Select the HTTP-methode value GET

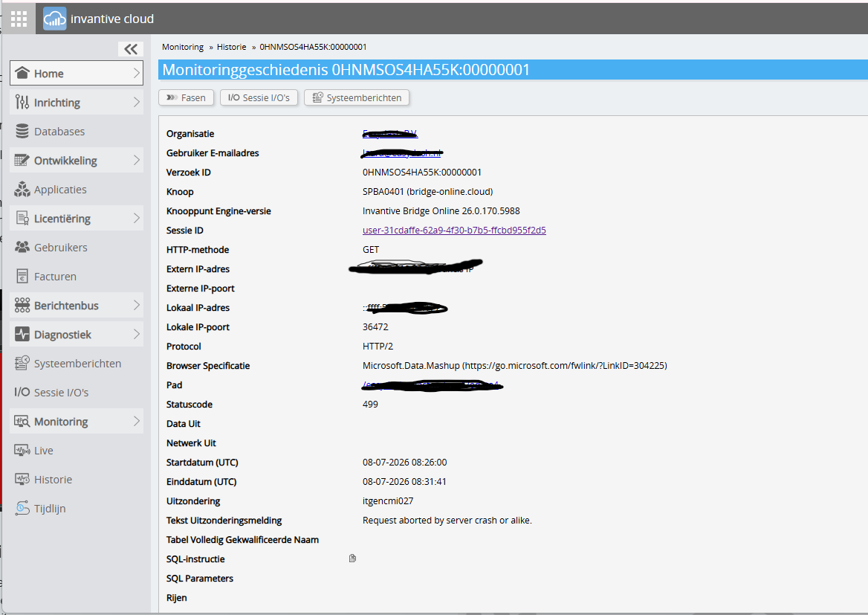[x=371, y=250]
